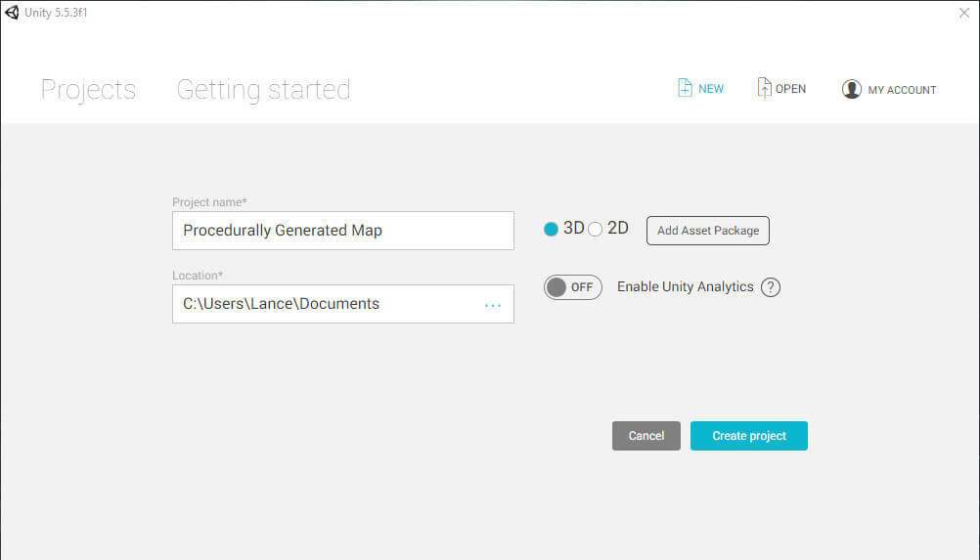The width and height of the screenshot is (980, 560).
Task: Open help for Unity Analytics question mark
Action: 770,287
